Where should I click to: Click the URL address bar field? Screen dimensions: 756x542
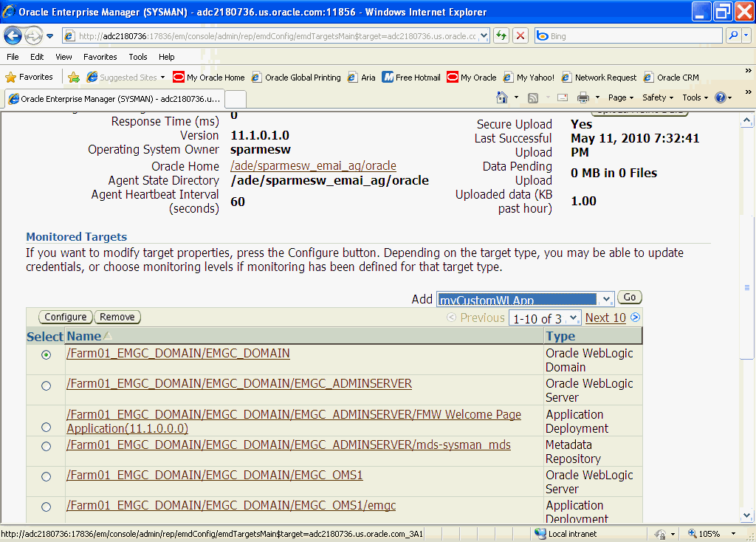click(278, 35)
